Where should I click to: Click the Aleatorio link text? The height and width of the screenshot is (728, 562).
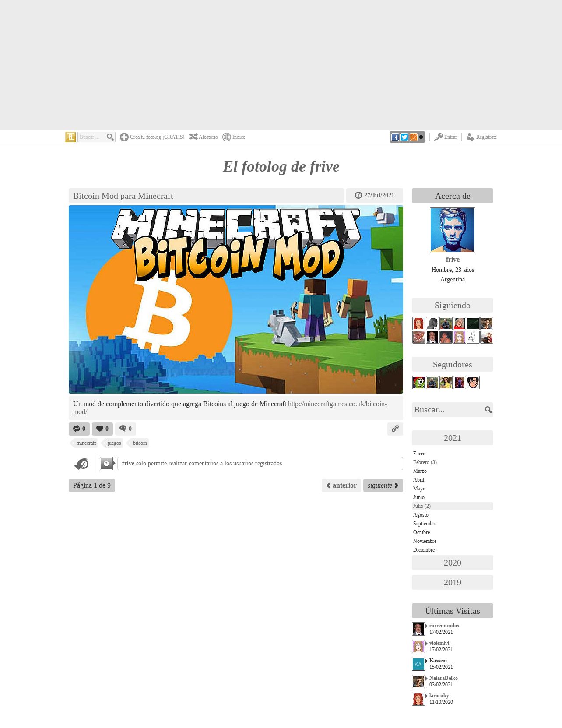(208, 137)
